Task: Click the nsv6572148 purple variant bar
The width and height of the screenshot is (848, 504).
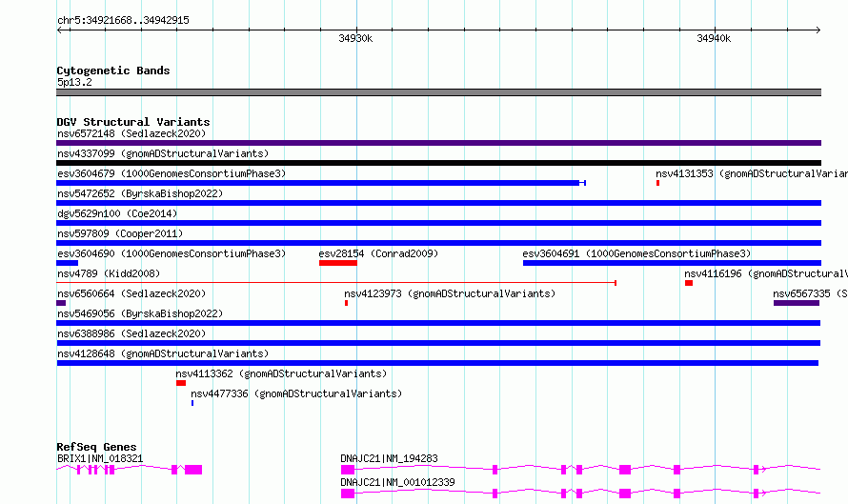Action: [438, 143]
